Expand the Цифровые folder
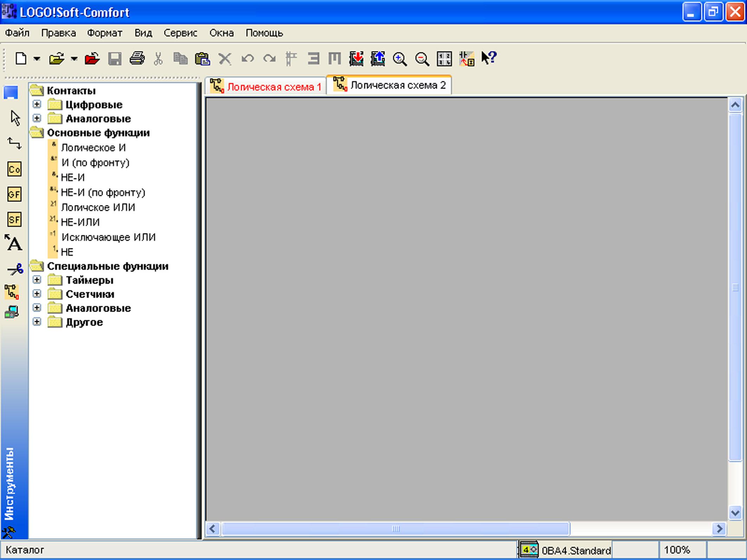Viewport: 747px width, 560px height. coord(37,104)
